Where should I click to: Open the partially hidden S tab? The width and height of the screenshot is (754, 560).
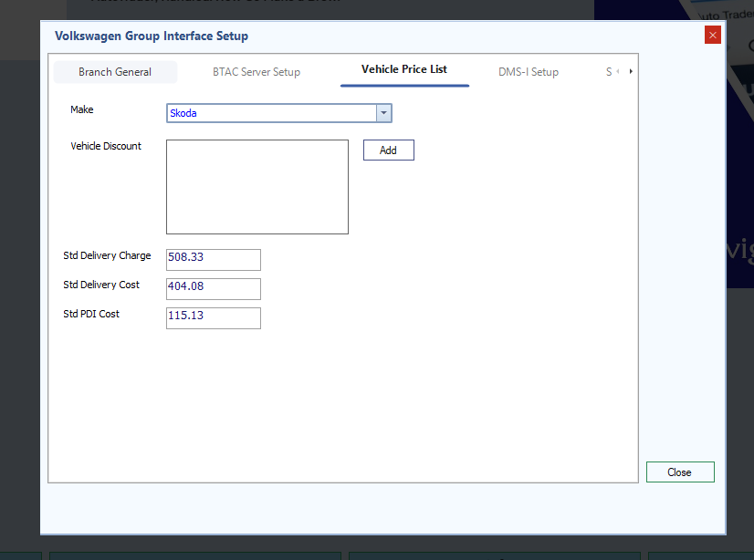click(x=609, y=72)
